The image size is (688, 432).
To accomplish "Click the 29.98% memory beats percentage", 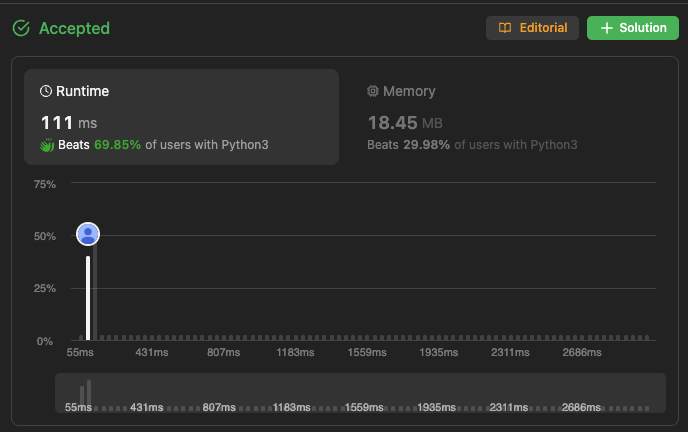I will coord(426,145).
